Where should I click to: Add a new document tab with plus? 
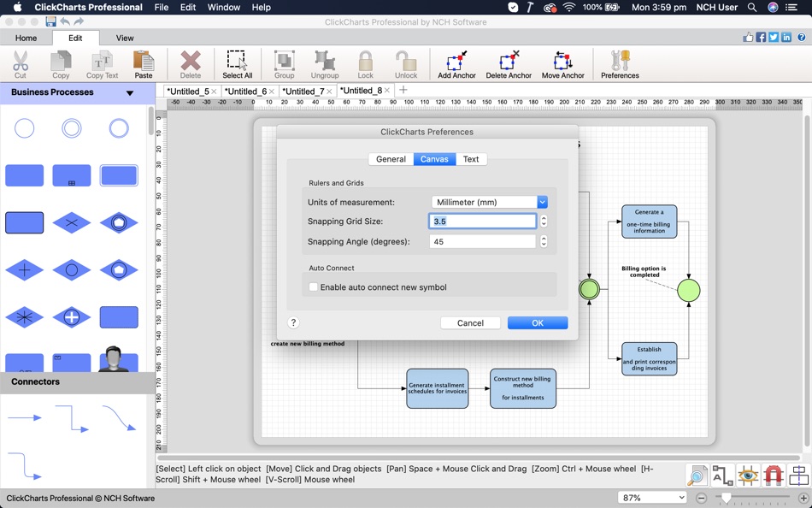(403, 90)
